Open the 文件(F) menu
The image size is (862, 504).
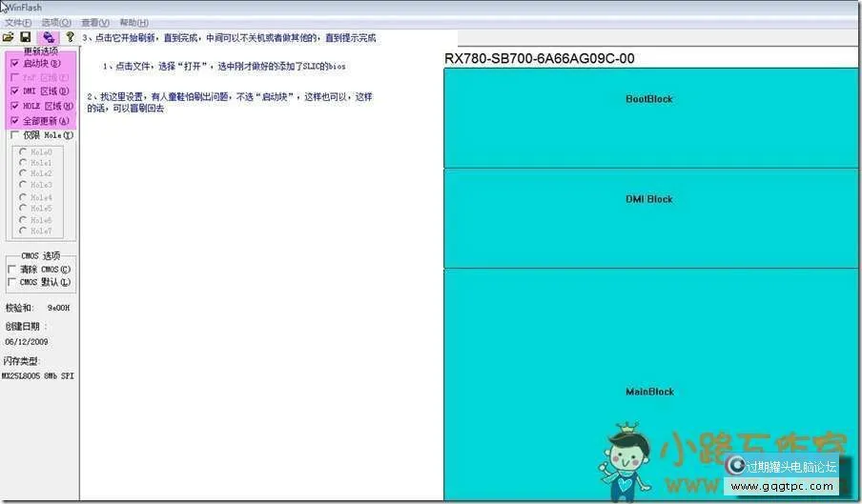(18, 23)
